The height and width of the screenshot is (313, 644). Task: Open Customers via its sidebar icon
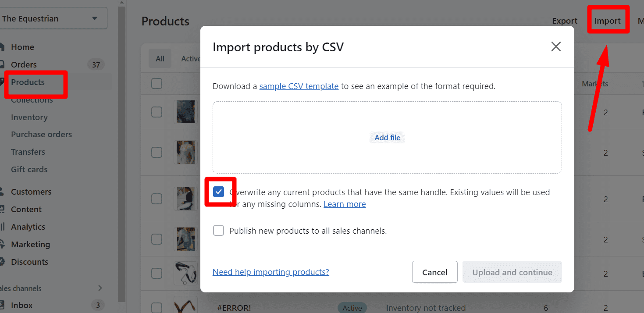(x=2, y=192)
